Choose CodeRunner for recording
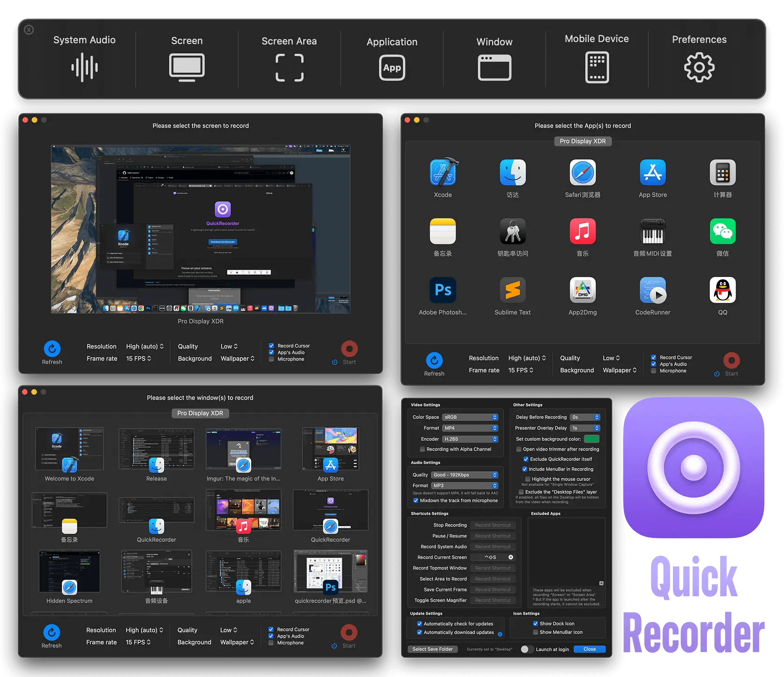784x677 pixels. tap(652, 290)
